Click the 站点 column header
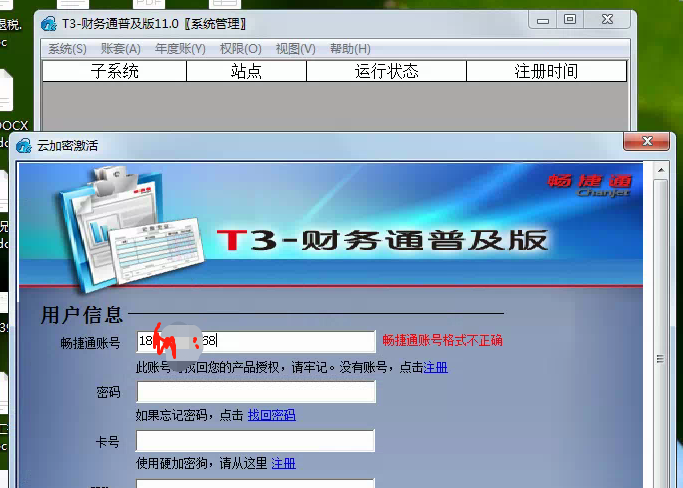This screenshot has width=683, height=488. (247, 71)
